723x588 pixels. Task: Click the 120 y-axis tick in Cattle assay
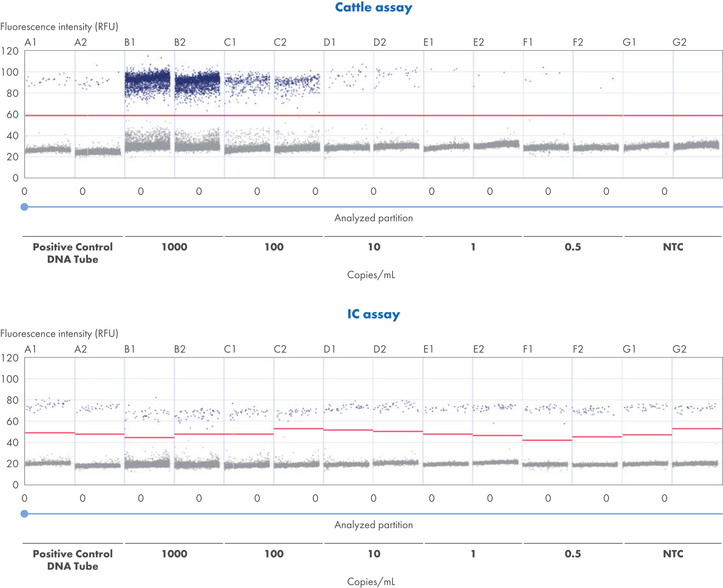coord(10,51)
